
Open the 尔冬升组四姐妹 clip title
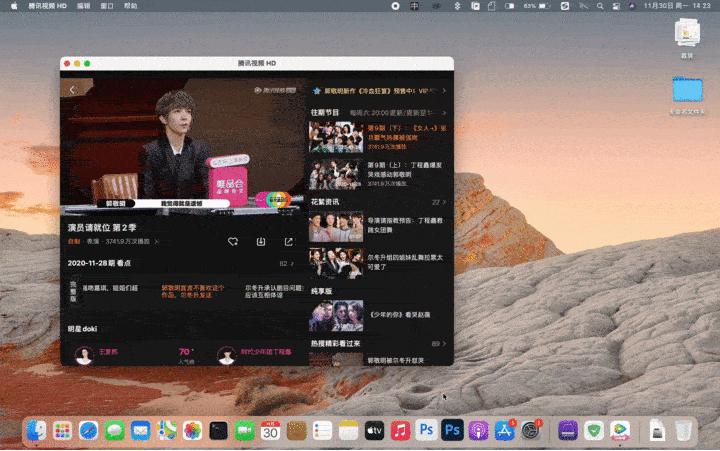pyautogui.click(x=405, y=262)
